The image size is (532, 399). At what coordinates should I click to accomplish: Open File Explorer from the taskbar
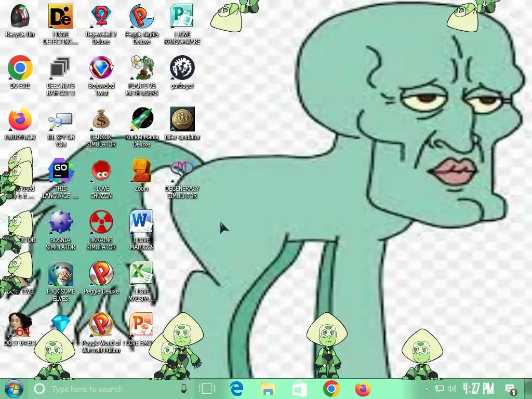coord(268,389)
